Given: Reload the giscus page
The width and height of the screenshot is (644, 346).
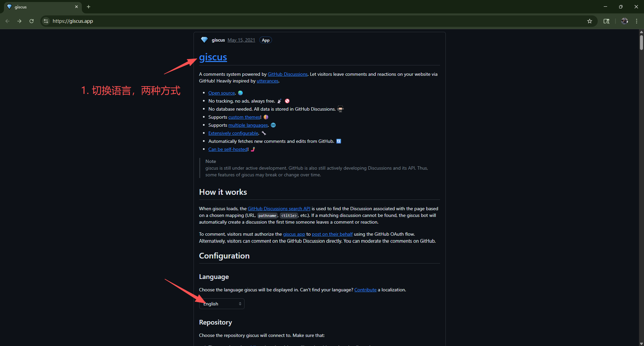Looking at the screenshot, I should (x=32, y=21).
